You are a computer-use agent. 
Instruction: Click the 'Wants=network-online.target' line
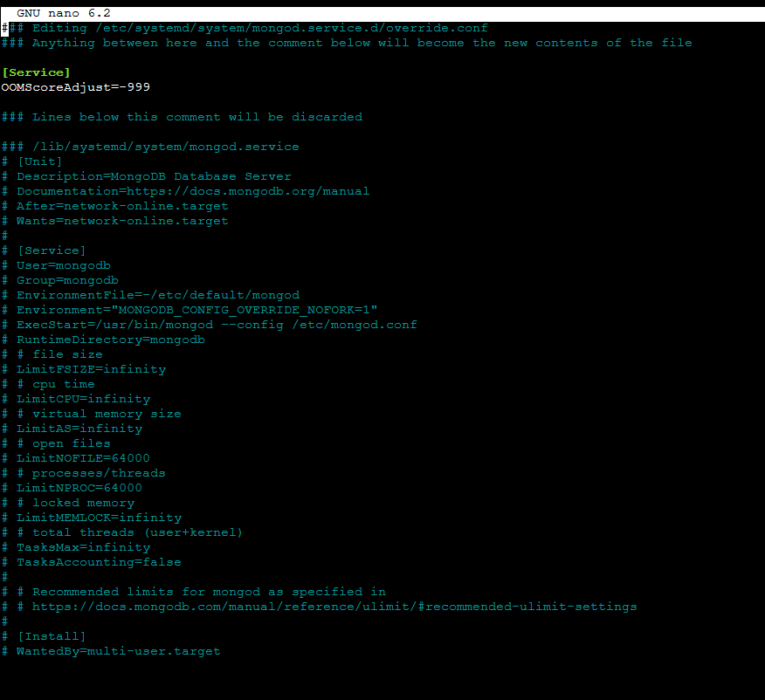[114, 221]
